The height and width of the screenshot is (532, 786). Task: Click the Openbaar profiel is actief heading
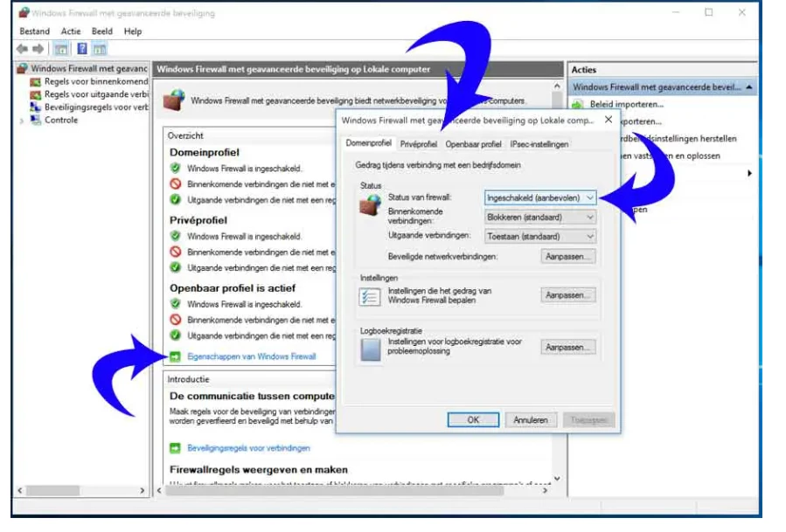[233, 288]
